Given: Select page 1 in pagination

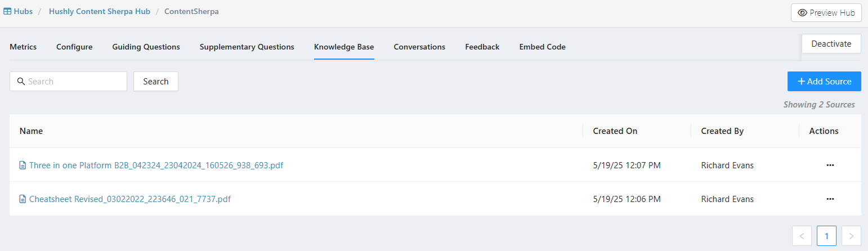Looking at the screenshot, I should tap(826, 236).
